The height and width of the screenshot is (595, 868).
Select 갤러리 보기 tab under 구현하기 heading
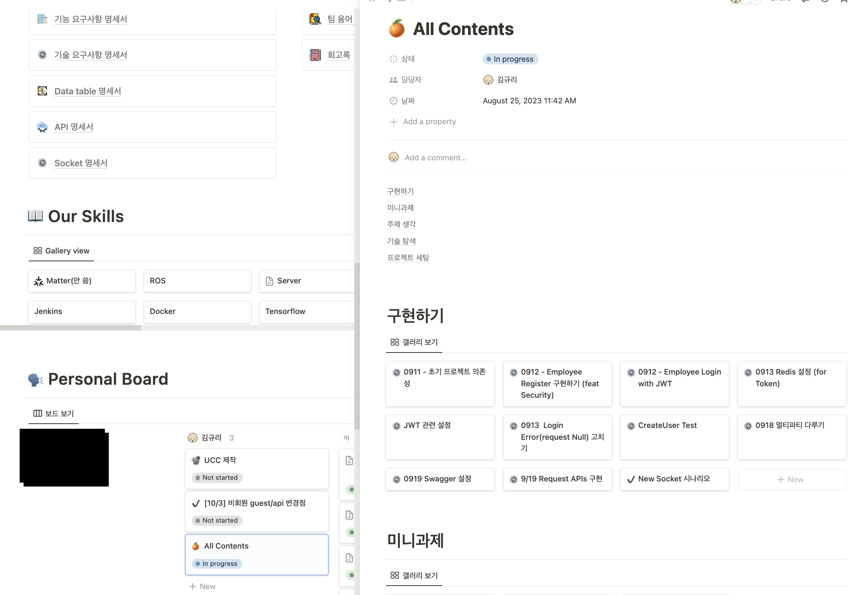(414, 342)
